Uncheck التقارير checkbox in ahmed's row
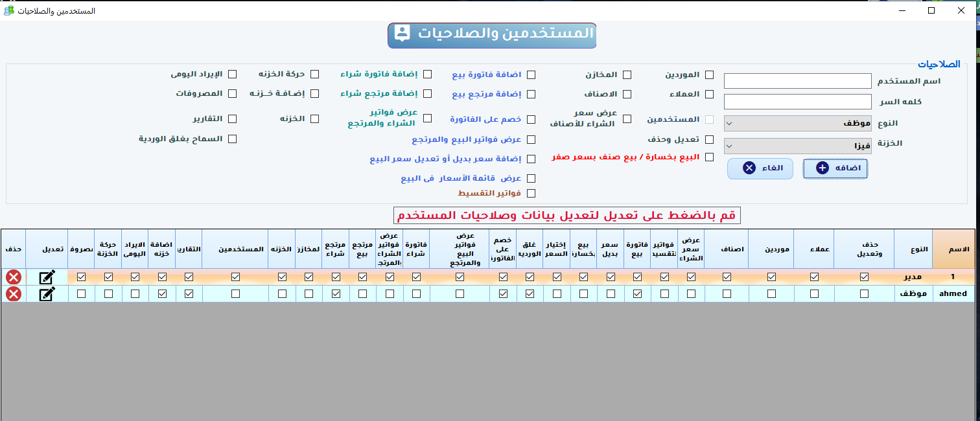Screen dimensions: 980x421 point(188,293)
